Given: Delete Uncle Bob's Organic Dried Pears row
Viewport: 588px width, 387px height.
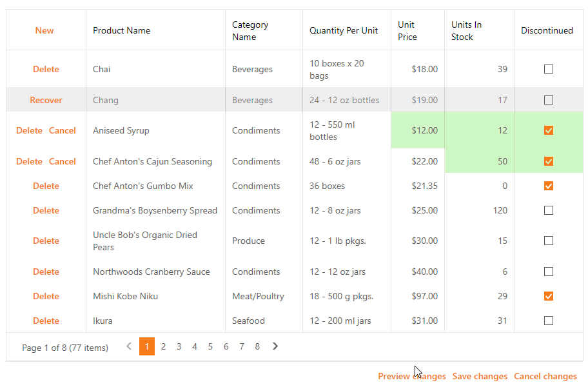Looking at the screenshot, I should [x=46, y=241].
